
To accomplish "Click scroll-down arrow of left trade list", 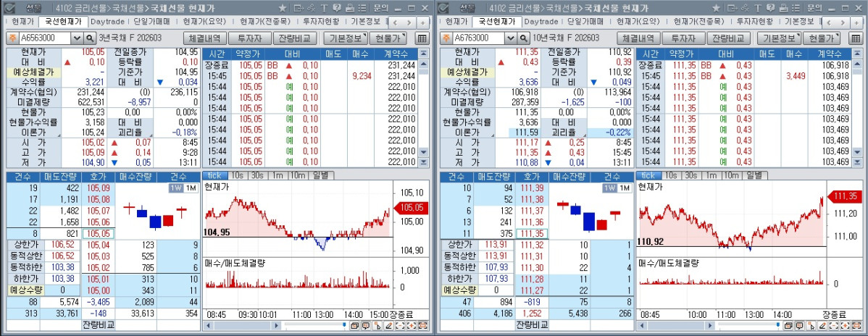I will click(x=424, y=152).
